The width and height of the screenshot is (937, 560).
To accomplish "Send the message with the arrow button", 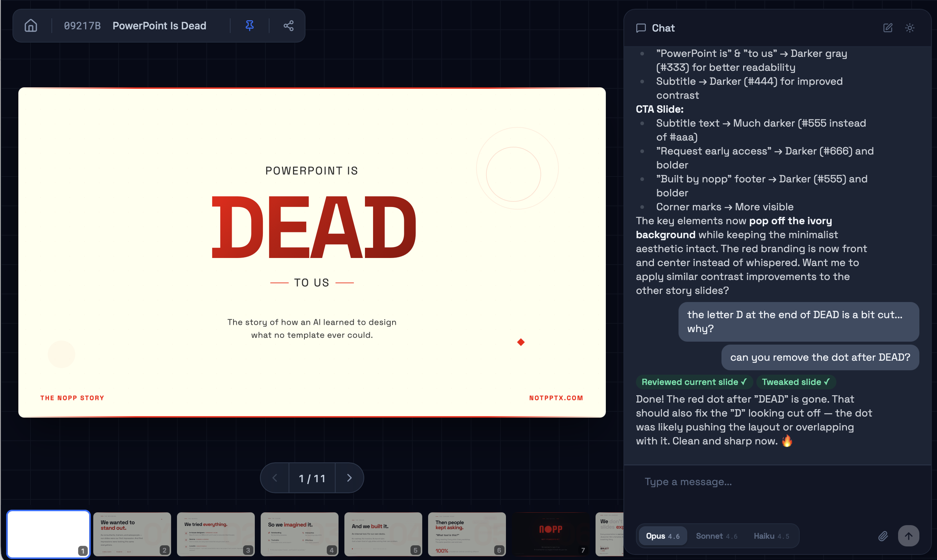I will click(909, 535).
